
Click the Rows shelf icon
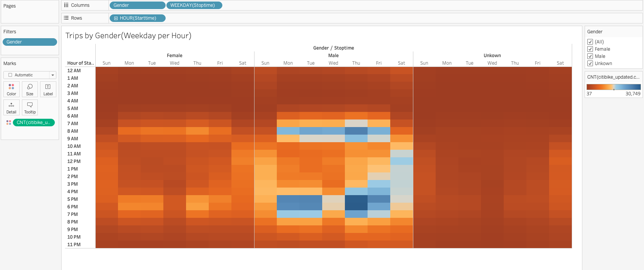(x=66, y=18)
